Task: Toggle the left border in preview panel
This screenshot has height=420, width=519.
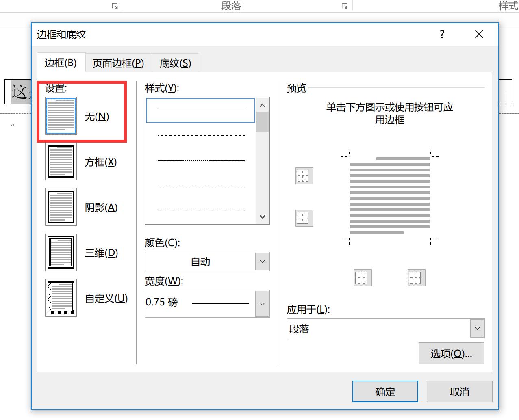Action: click(x=362, y=278)
